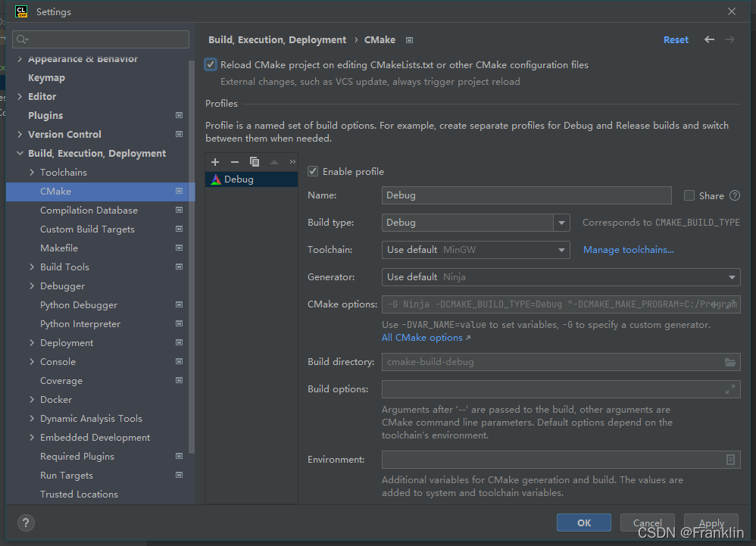
Task: Click the project icon on Run Targets row
Action: 179,475
